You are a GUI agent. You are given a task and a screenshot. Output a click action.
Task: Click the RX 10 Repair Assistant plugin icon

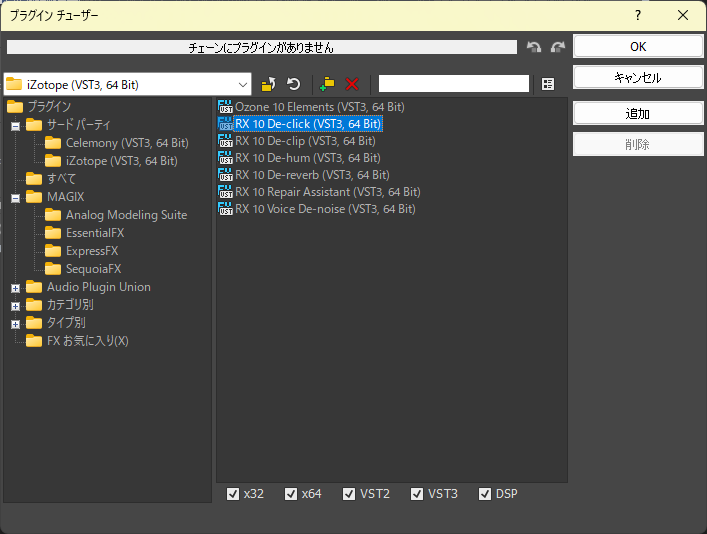click(x=225, y=192)
